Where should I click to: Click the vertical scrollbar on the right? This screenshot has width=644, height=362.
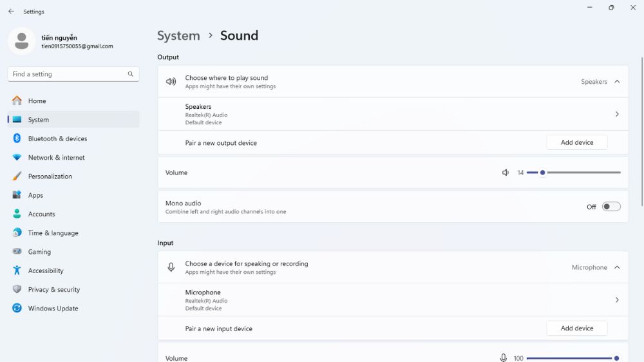click(x=642, y=131)
